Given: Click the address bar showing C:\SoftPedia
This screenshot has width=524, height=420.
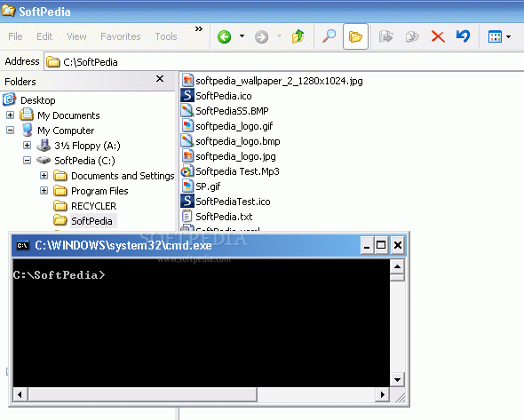Looking at the screenshot, I should click(284, 62).
